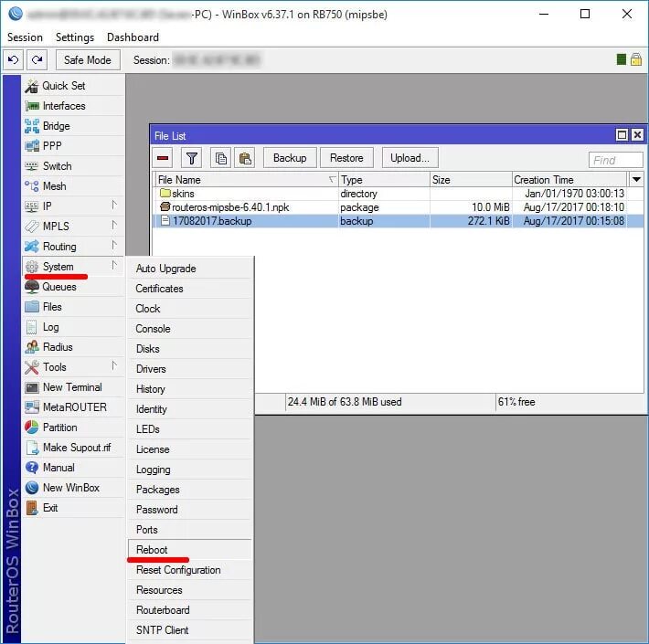Open Files in sidebar
Screen dimensions: 649x644
point(73,307)
